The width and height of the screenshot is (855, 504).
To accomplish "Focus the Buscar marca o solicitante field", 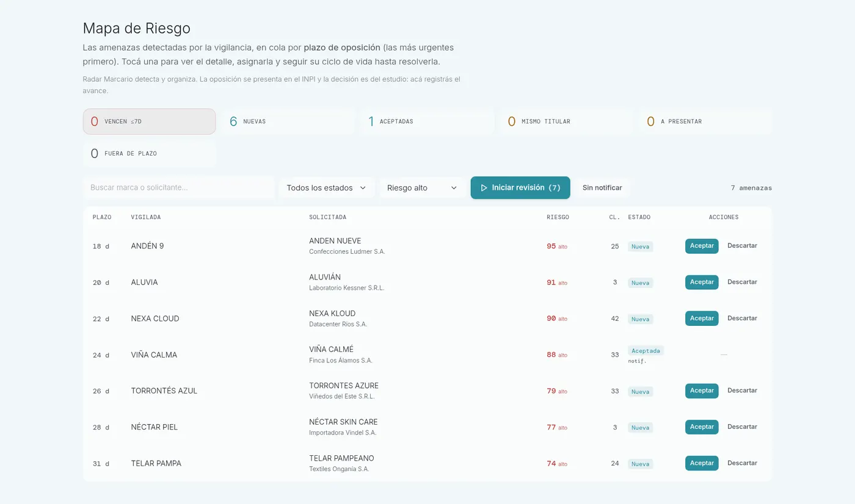I will point(178,188).
